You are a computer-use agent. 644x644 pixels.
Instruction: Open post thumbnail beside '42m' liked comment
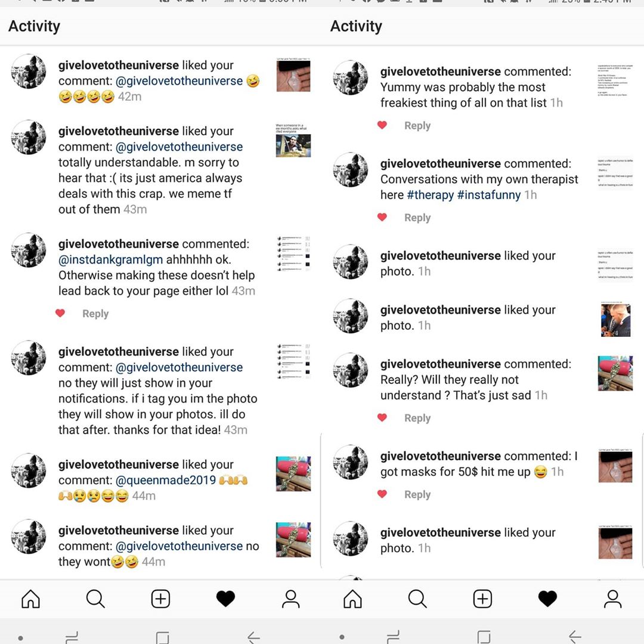293,75
